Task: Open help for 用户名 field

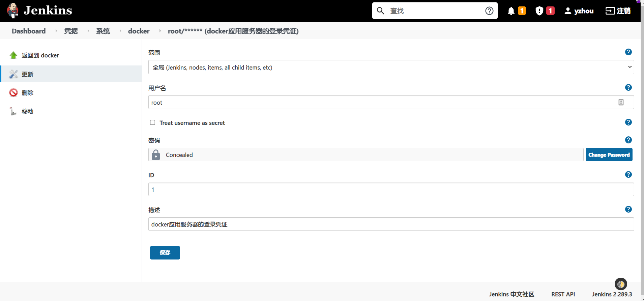Action: [628, 87]
